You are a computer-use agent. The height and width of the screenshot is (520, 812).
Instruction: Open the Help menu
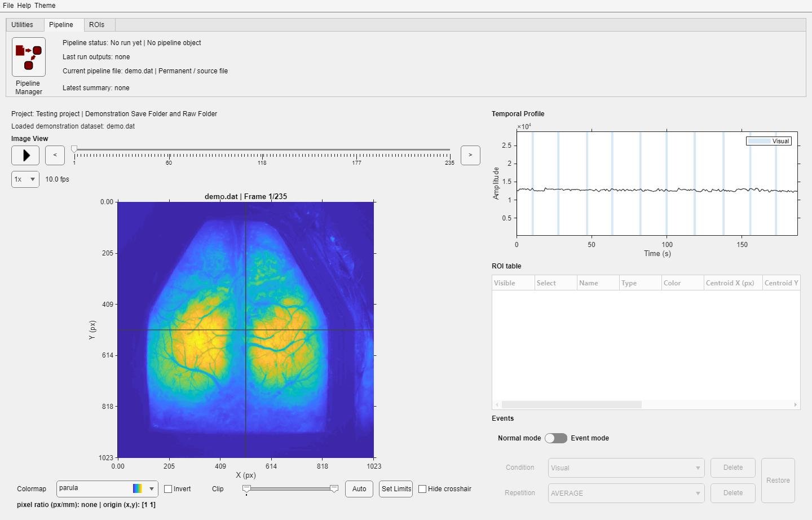(x=24, y=6)
